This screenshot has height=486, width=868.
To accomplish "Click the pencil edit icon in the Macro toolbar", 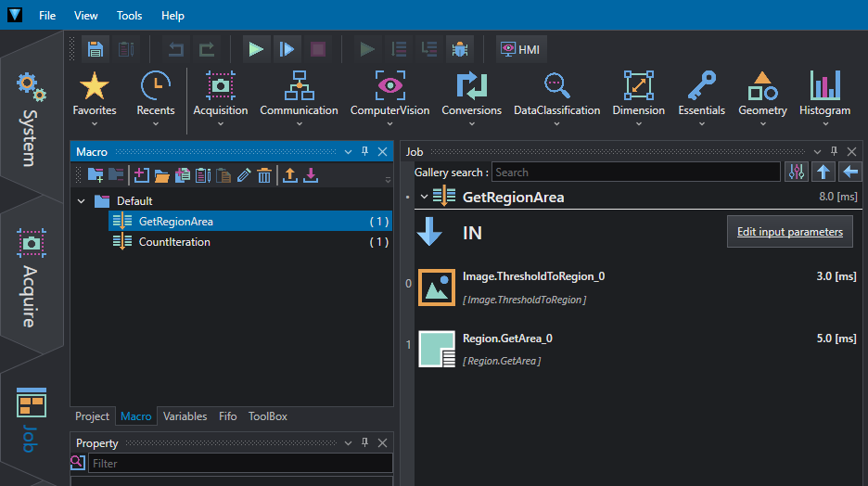I will (x=244, y=175).
